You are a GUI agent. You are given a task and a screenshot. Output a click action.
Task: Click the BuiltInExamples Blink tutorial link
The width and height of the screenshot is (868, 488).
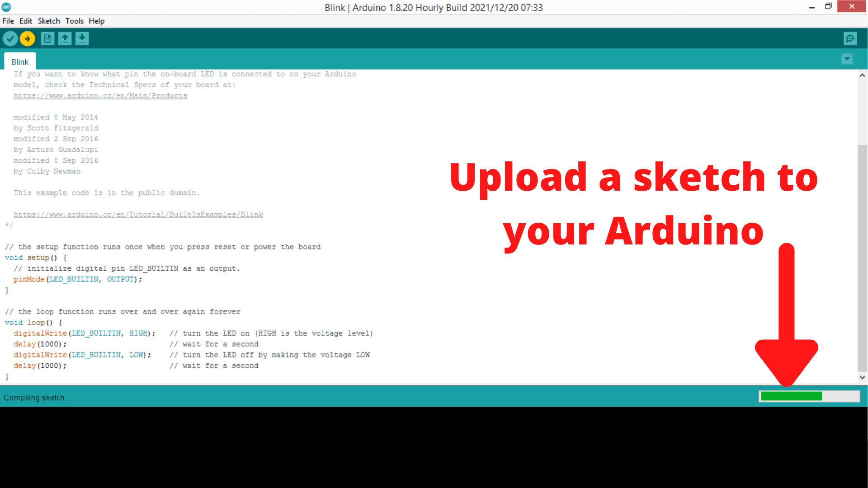138,214
